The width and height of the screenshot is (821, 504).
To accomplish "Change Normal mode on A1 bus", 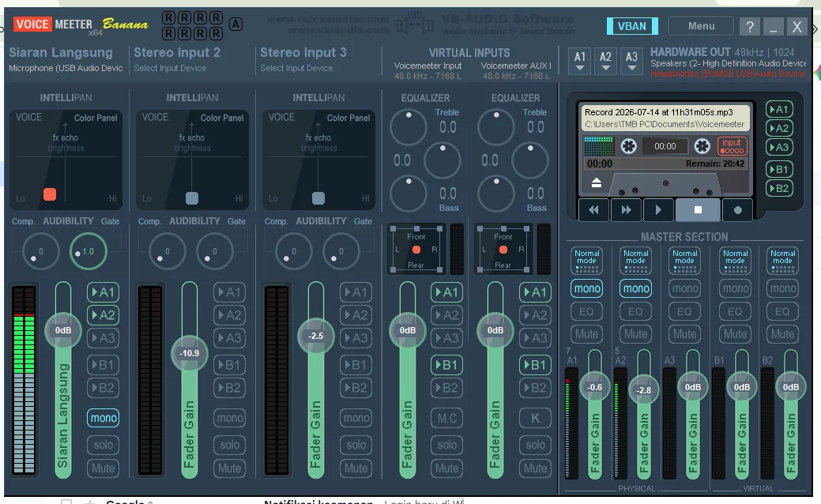I will pos(586,261).
